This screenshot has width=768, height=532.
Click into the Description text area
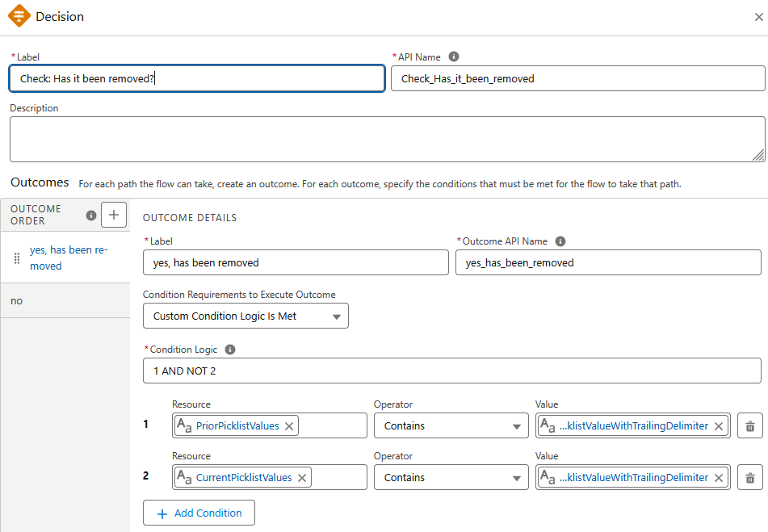pyautogui.click(x=387, y=140)
